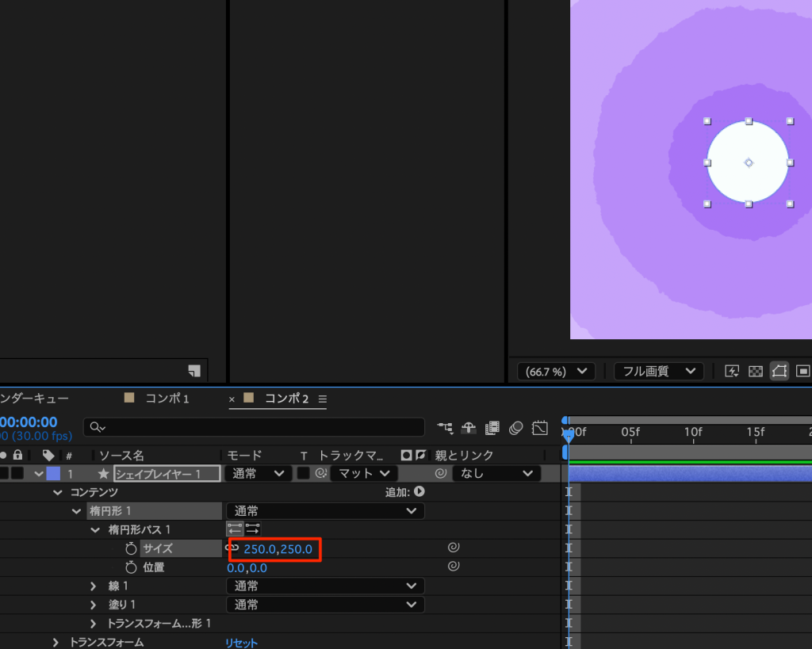The width and height of the screenshot is (812, 649).
Task: Expand the 線 1 stroke group
Action: 94,586
